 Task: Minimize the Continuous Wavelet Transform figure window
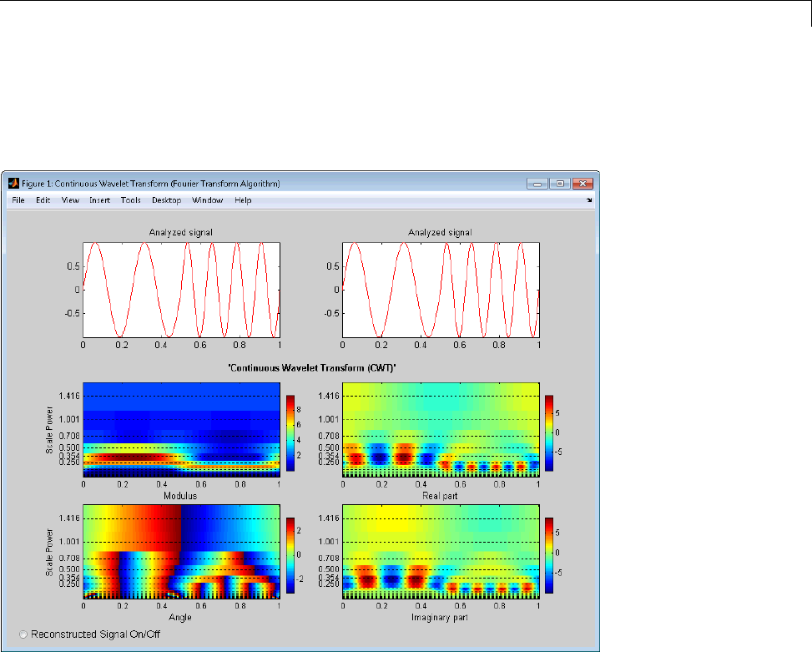[x=538, y=184]
